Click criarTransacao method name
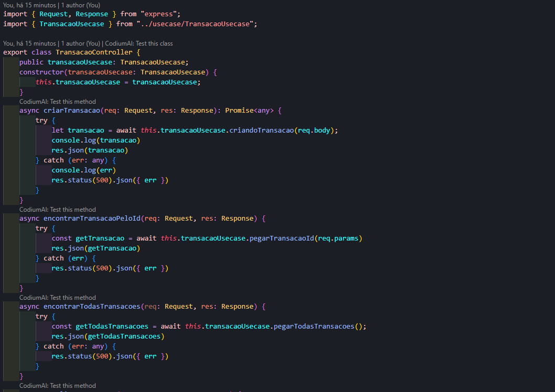 (72, 111)
